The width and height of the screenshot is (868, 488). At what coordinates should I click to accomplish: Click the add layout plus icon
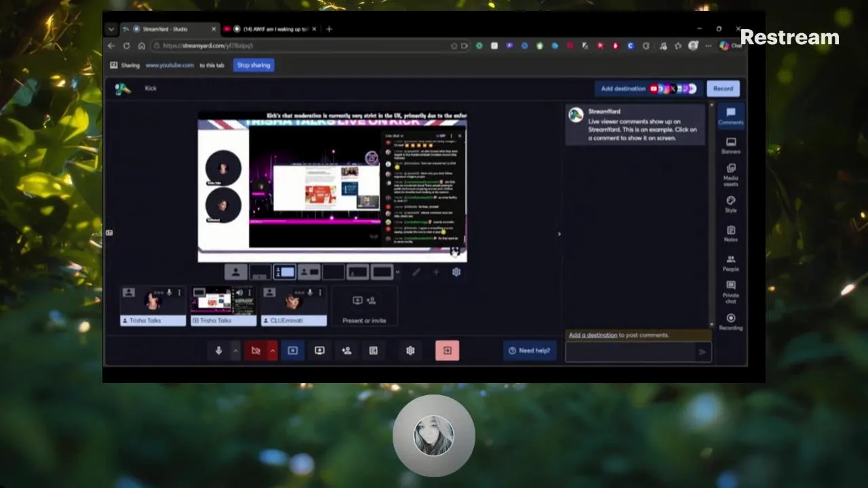click(x=436, y=272)
